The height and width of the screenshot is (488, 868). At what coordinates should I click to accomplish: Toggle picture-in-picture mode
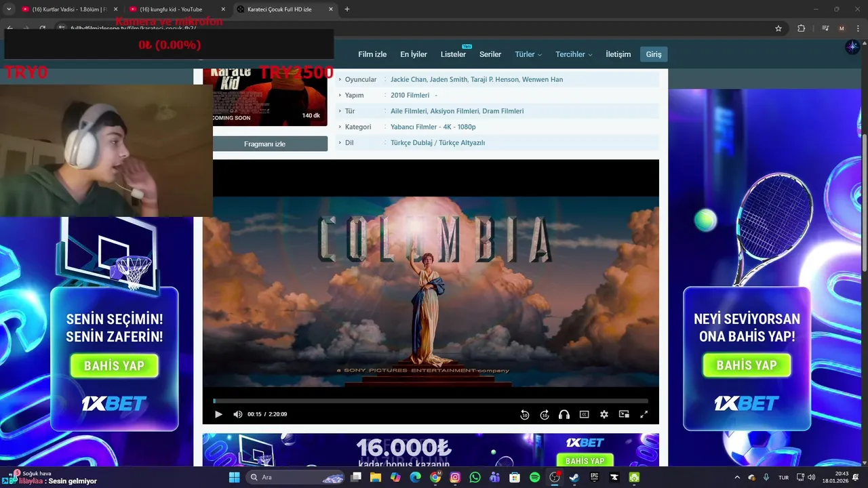pyautogui.click(x=624, y=415)
